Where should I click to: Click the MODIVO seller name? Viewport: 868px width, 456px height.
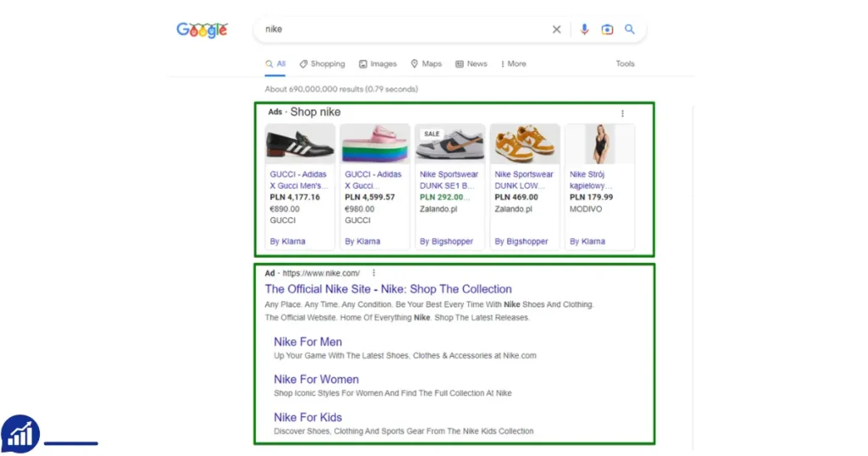point(586,209)
